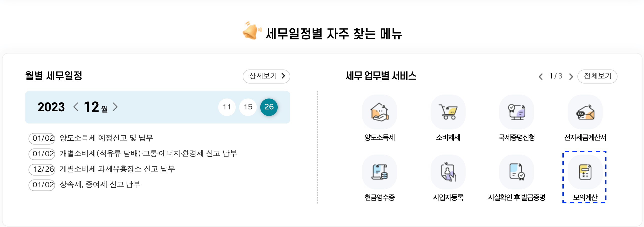Screen dimensions: 644x227
Task: Select the 사업자등록 service icon
Action: [x=448, y=172]
